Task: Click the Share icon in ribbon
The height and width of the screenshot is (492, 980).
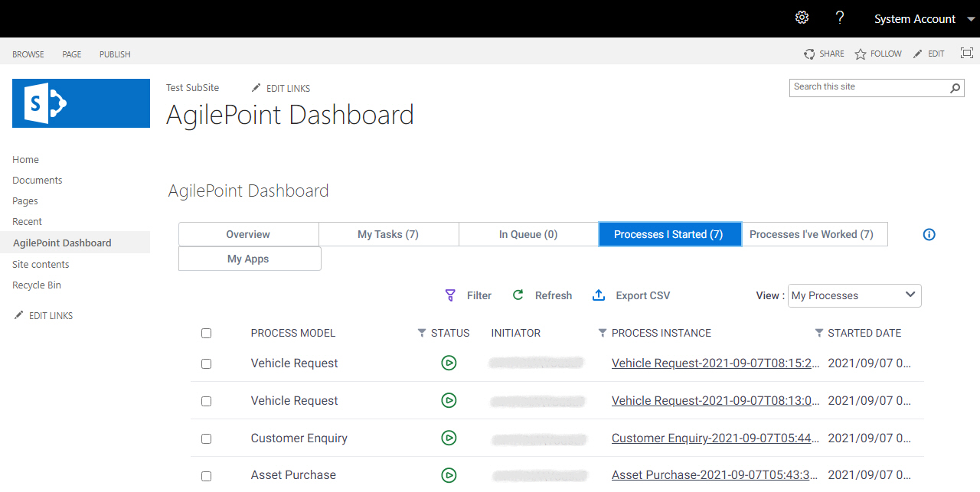Action: [809, 54]
